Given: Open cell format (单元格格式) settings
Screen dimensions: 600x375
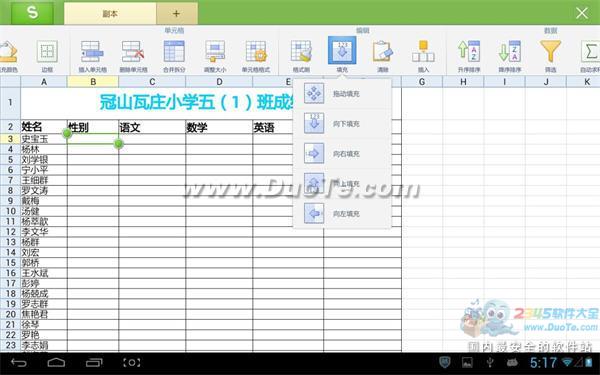Looking at the screenshot, I should tap(256, 52).
